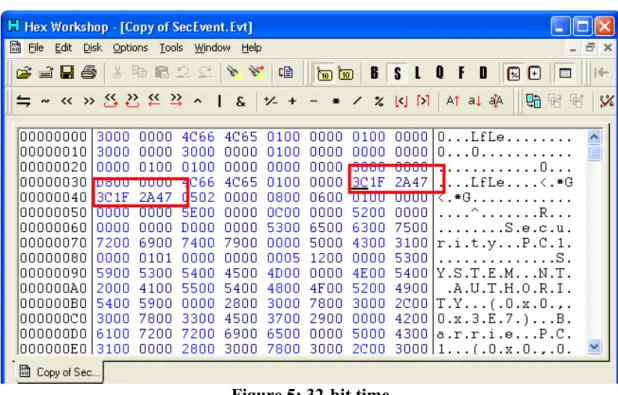Click the Cut scissors icon
Screen dimensions: 618x395
[117, 73]
